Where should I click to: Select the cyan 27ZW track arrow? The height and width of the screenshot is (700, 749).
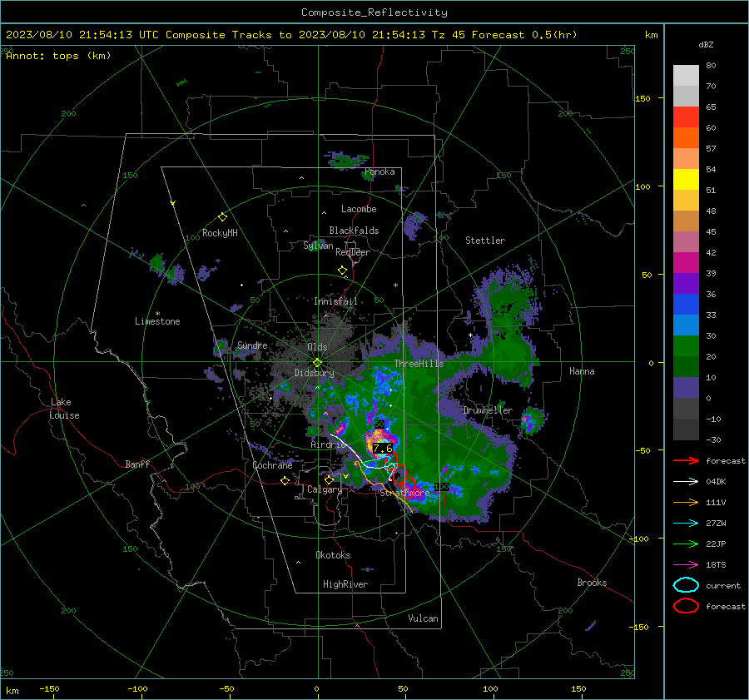686,524
